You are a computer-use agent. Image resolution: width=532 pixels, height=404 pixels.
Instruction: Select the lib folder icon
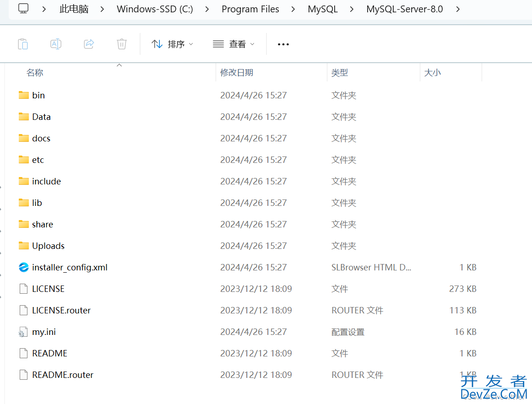23,203
